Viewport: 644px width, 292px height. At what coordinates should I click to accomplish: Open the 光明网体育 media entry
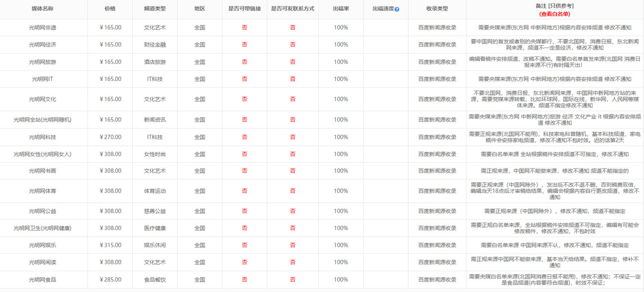pyautogui.click(x=42, y=191)
